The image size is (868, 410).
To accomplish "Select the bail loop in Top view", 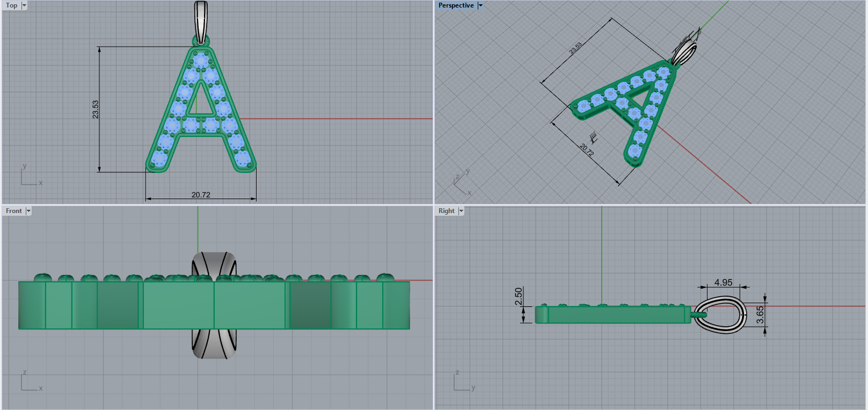I will pos(201,21).
